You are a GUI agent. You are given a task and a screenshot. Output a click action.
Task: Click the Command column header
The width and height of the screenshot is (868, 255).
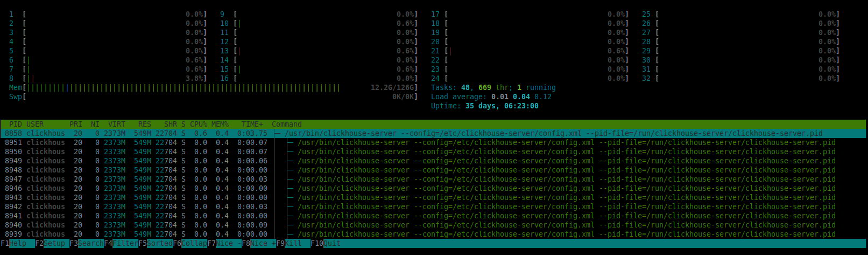pos(287,124)
